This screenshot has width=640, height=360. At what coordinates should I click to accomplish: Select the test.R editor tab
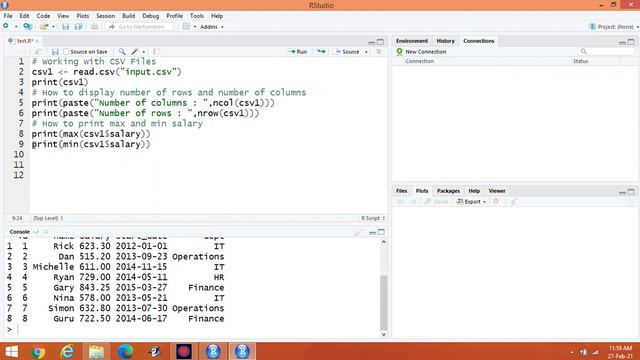[x=24, y=41]
